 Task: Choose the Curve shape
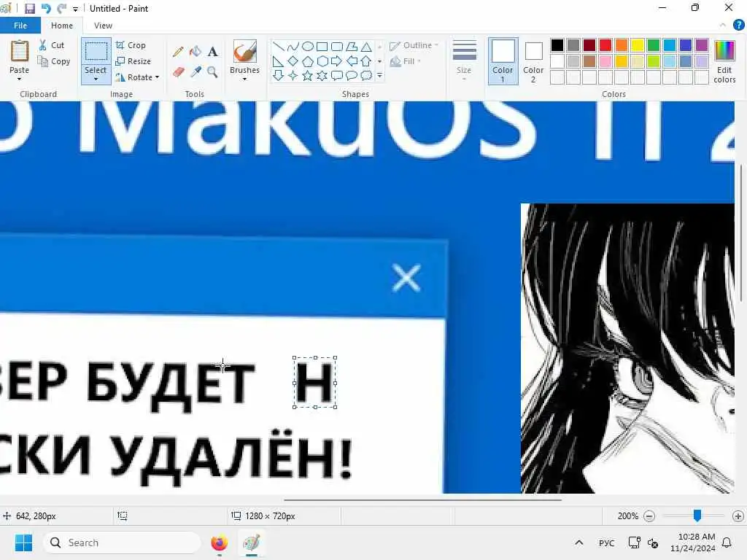tap(293, 47)
